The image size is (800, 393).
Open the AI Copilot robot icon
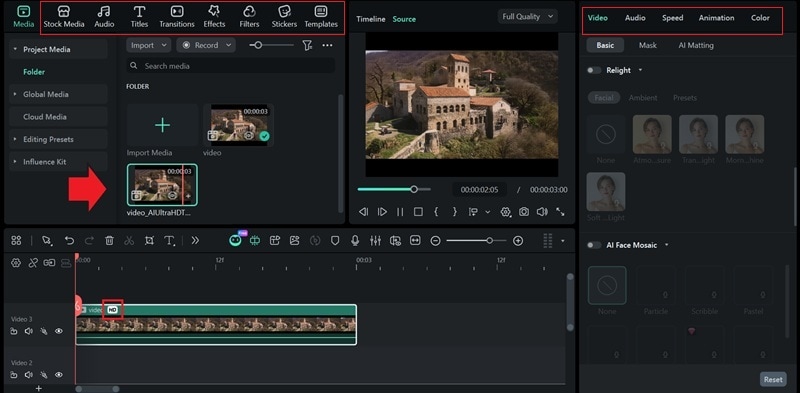point(235,240)
